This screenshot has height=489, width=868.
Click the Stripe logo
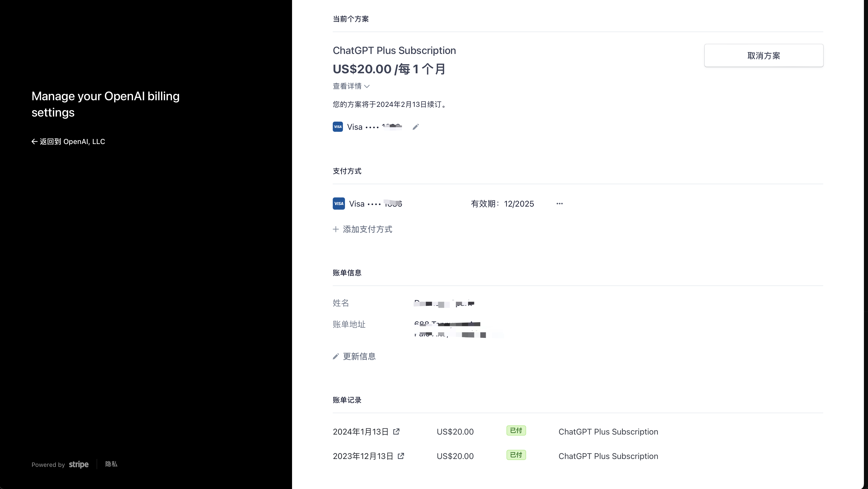tap(79, 464)
